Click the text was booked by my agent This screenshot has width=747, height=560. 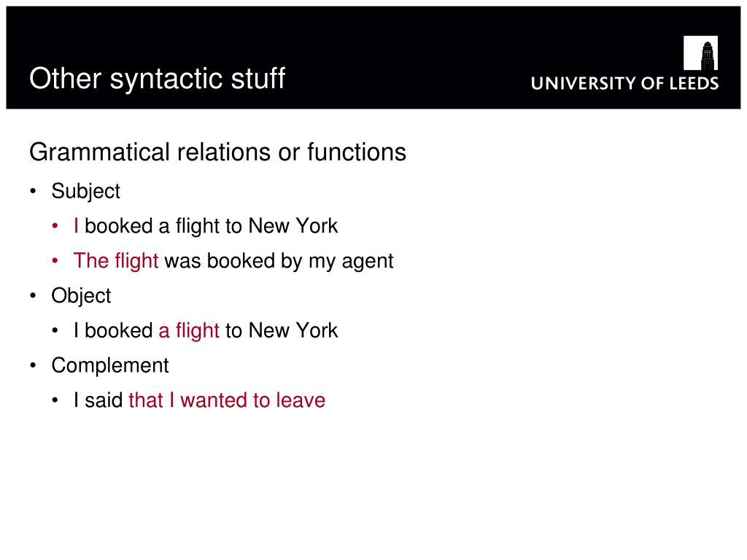click(279, 261)
